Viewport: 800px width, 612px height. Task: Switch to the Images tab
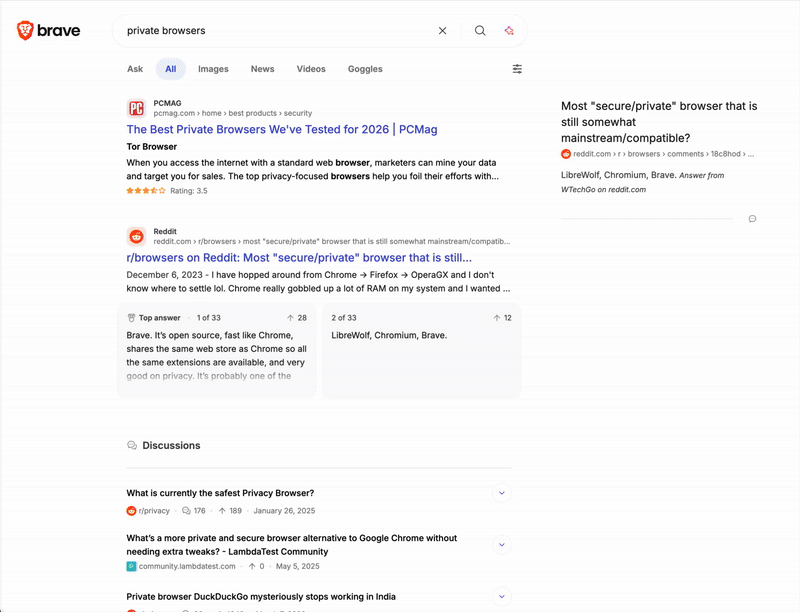coord(213,69)
